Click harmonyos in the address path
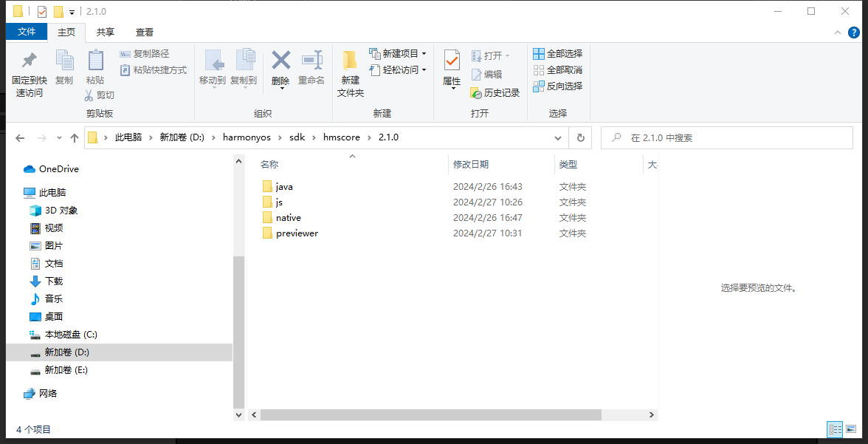This screenshot has height=444, width=868. point(247,137)
